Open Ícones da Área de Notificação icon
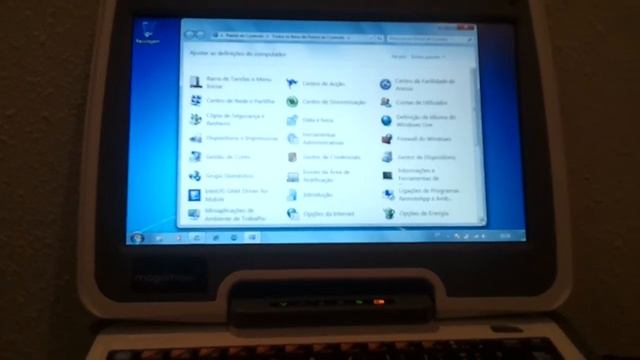 (293, 176)
